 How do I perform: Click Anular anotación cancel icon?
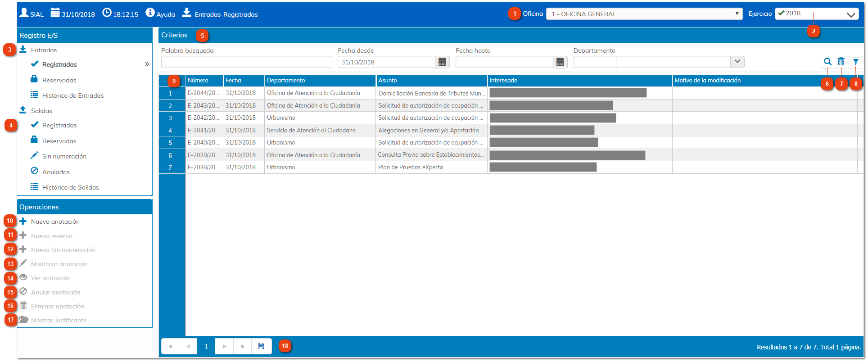pos(23,291)
